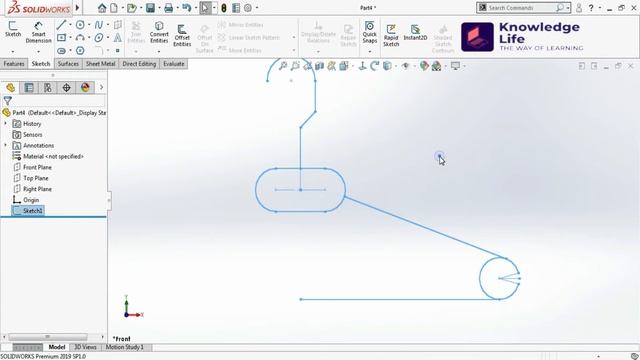Viewport: 640px width, 360px height.
Task: Click Convert Entities tool
Action: click(159, 33)
